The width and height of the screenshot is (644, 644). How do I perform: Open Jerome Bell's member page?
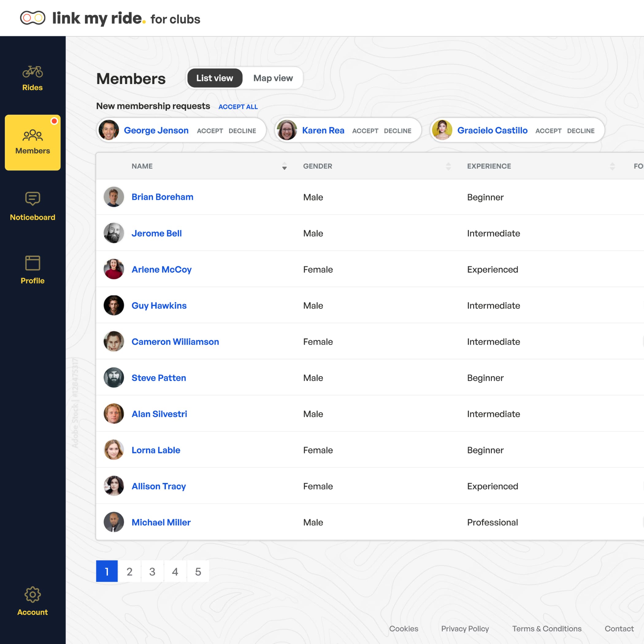157,233
